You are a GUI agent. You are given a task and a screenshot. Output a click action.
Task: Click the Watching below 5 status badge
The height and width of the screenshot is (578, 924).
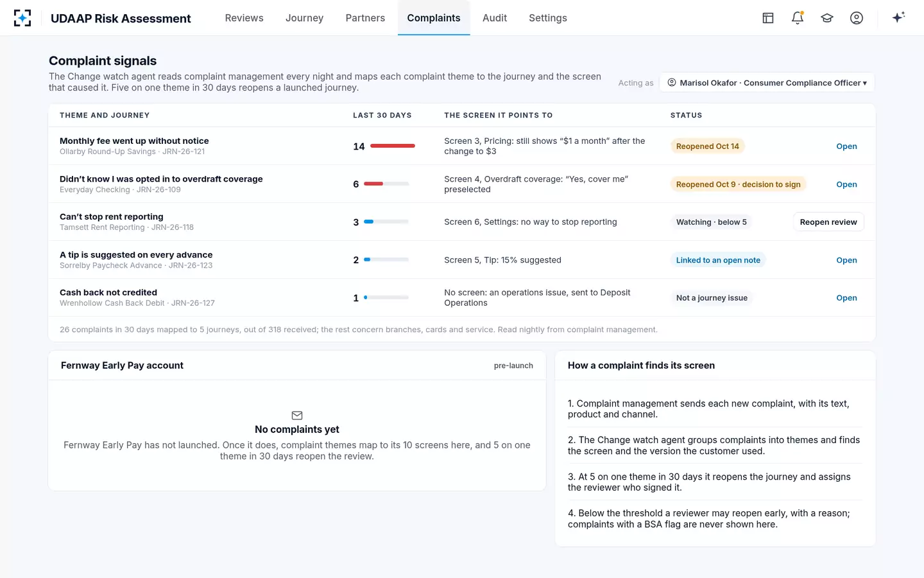click(711, 222)
